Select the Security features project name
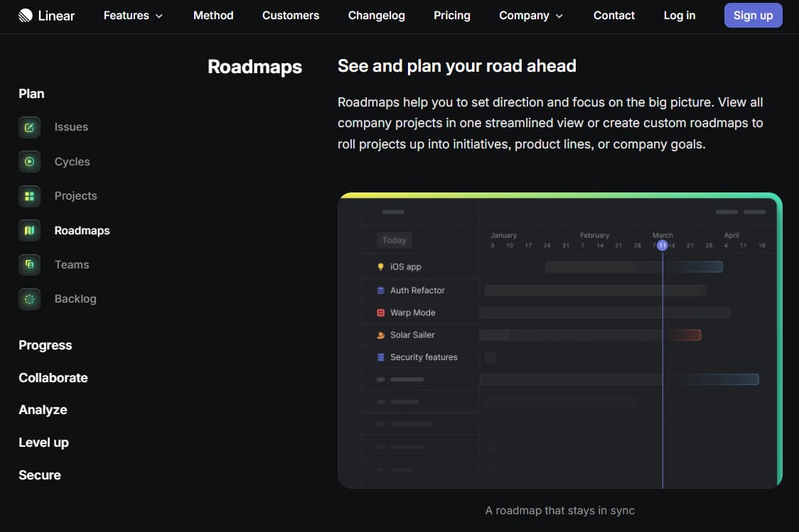 424,357
